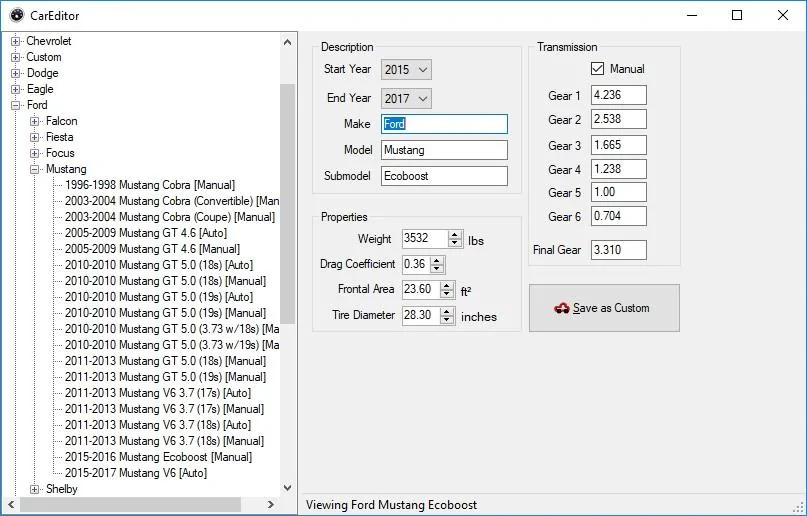Expand the Eagle tree node
The image size is (807, 516).
point(15,89)
